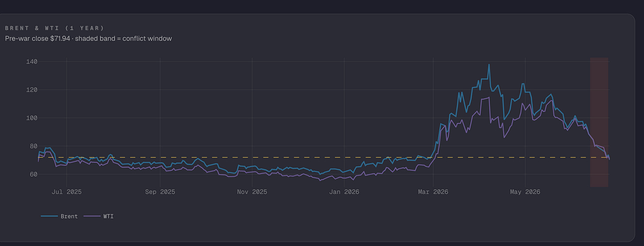
Task: Click the 'Sep 2025' x-axis label
Action: [160, 192]
